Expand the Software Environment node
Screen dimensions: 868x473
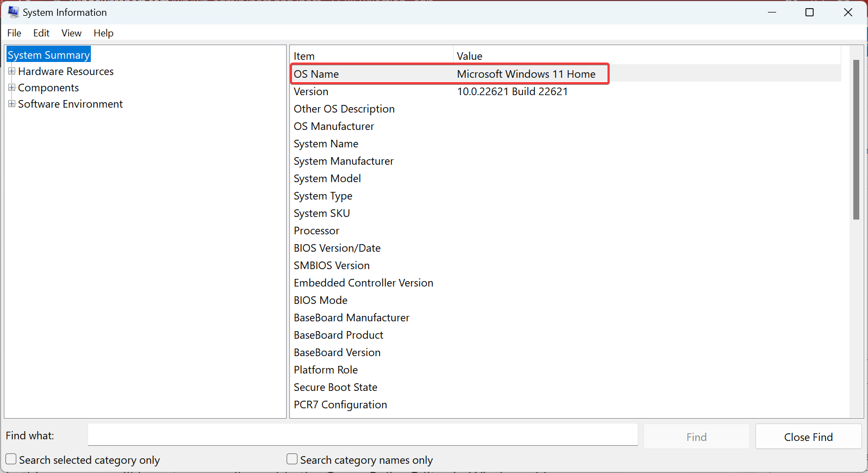[11, 104]
